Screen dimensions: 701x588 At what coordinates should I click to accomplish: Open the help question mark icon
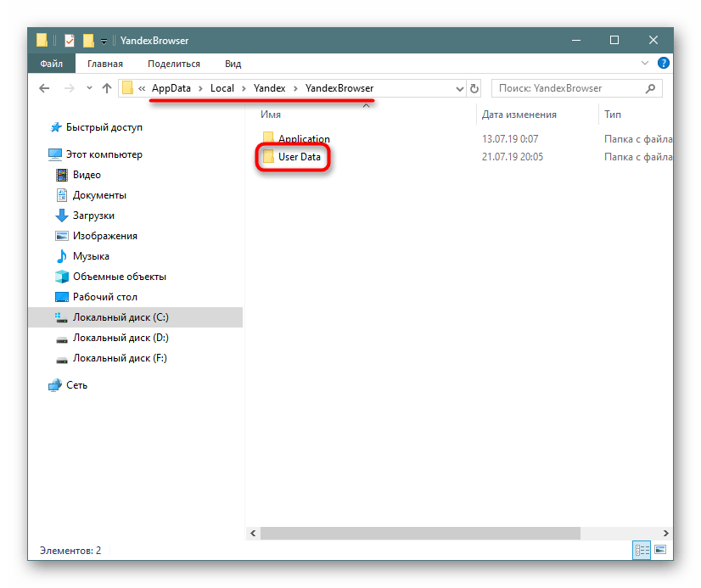tap(664, 64)
